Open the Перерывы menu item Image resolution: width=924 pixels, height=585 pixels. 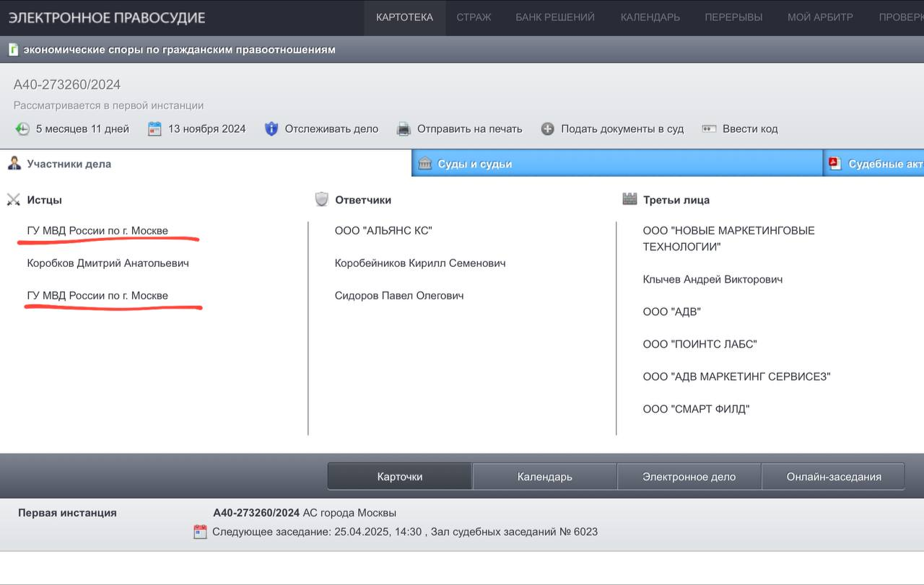pos(733,17)
